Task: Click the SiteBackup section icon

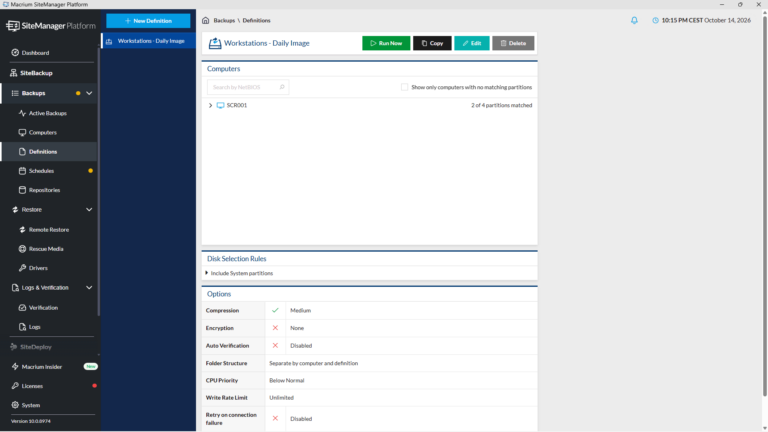Action: click(x=14, y=73)
